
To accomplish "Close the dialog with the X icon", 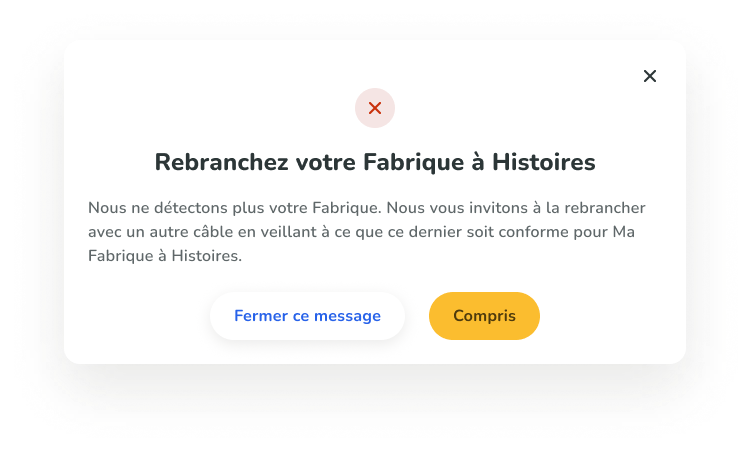I will coord(650,76).
